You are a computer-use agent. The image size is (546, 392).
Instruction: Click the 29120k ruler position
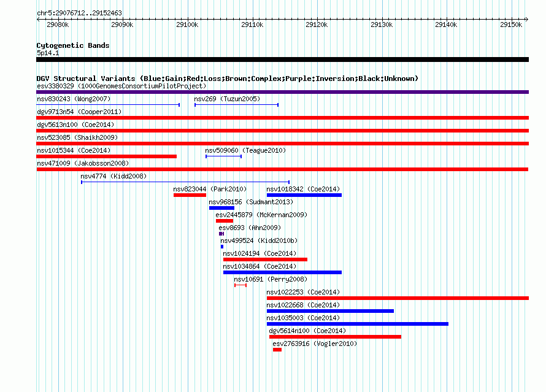(x=317, y=25)
